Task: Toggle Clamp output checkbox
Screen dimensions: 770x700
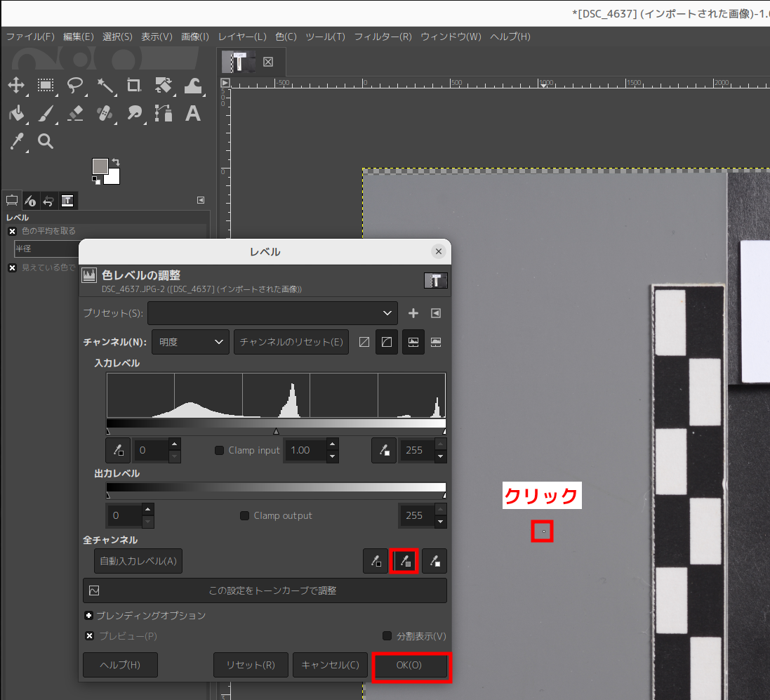Action: tap(244, 516)
